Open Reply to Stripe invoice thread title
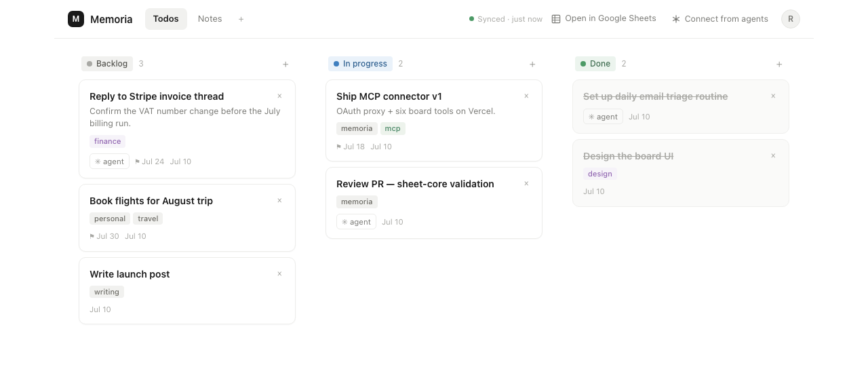This screenshot has width=868, height=380. tap(157, 96)
